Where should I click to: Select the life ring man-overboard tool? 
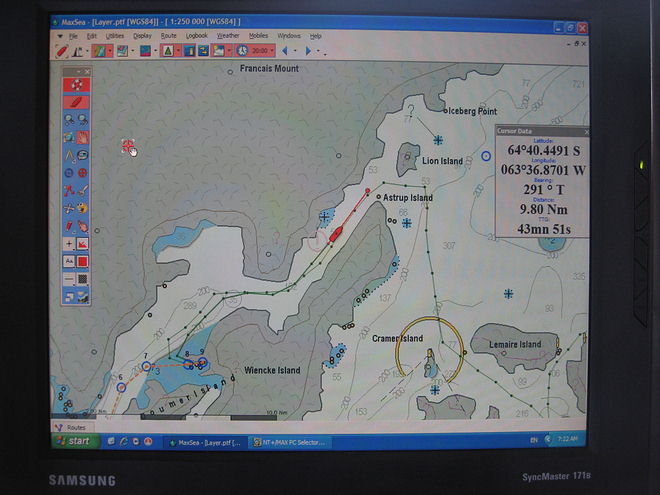(x=76, y=85)
